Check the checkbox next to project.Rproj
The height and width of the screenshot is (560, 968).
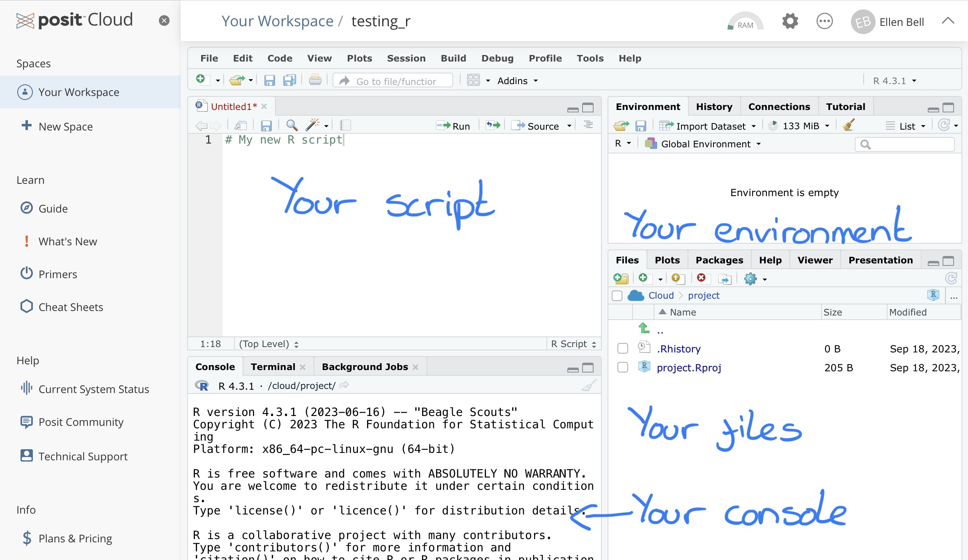tap(622, 367)
